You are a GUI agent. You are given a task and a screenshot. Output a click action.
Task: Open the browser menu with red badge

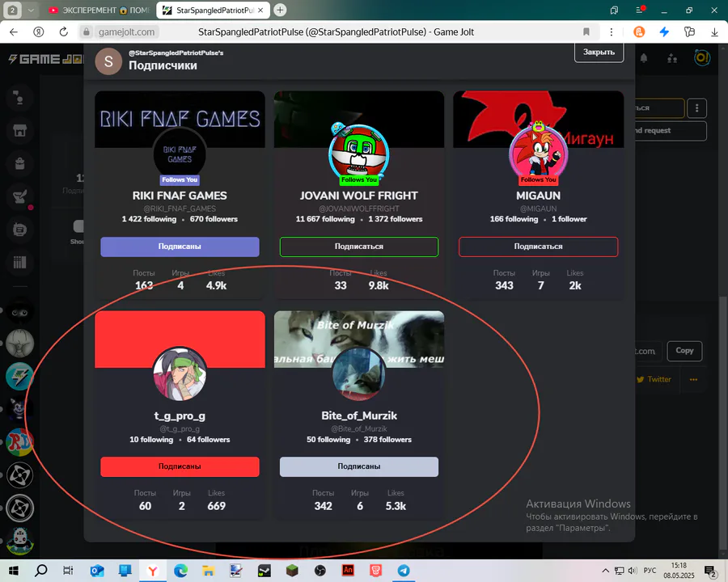click(x=640, y=10)
